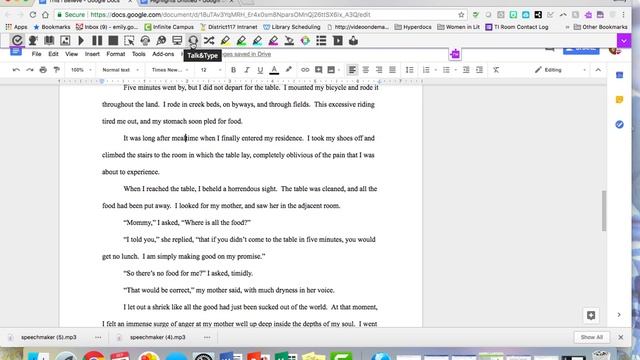Open the Vocabulary List tool
This screenshot has height=360, width=640.
[321, 40]
